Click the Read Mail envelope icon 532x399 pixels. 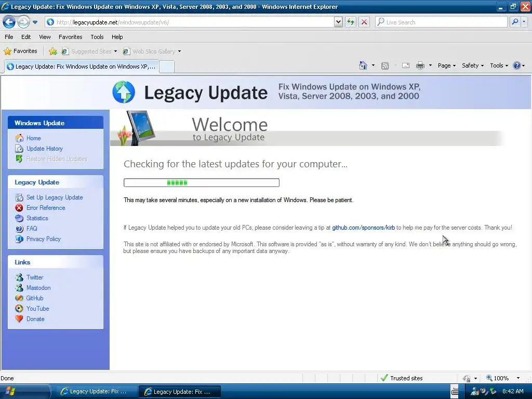(x=406, y=65)
